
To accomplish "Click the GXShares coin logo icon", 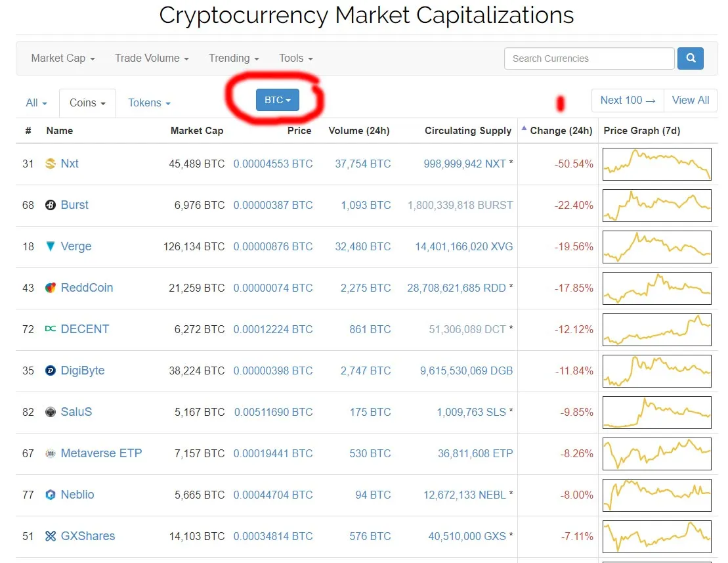I will (50, 535).
